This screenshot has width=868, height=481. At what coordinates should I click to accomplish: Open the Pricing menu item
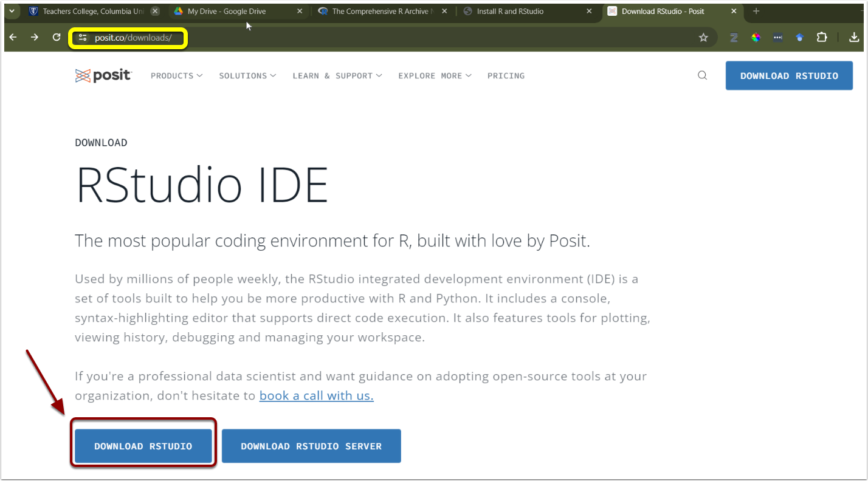[x=506, y=76]
